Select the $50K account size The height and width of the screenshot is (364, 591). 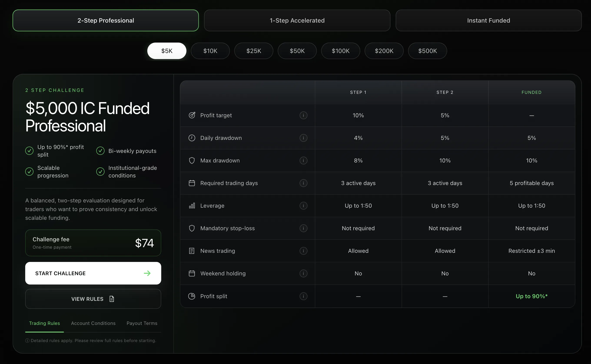tap(297, 51)
